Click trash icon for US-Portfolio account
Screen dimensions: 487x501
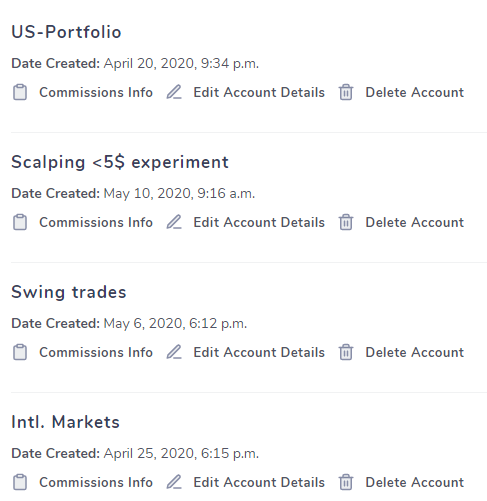coord(346,92)
